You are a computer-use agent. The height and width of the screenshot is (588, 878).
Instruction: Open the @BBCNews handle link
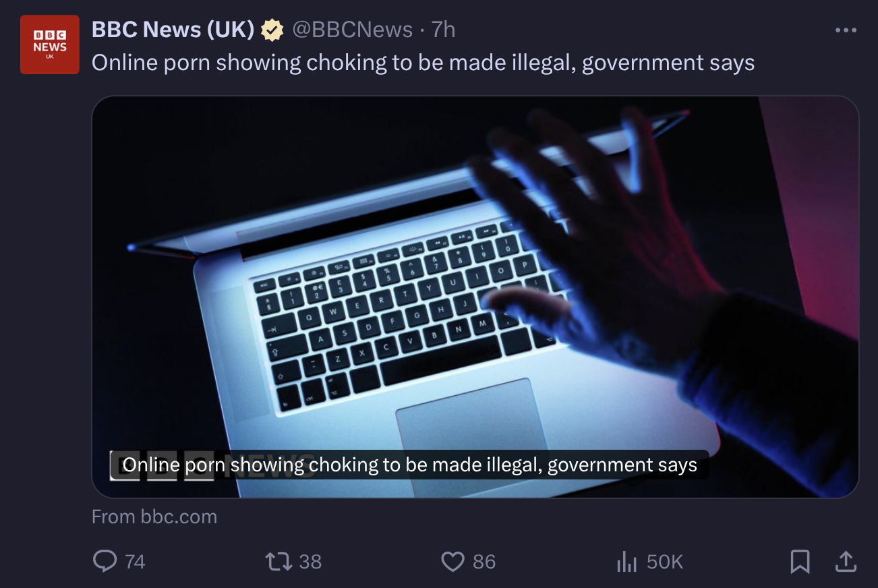coord(352,30)
